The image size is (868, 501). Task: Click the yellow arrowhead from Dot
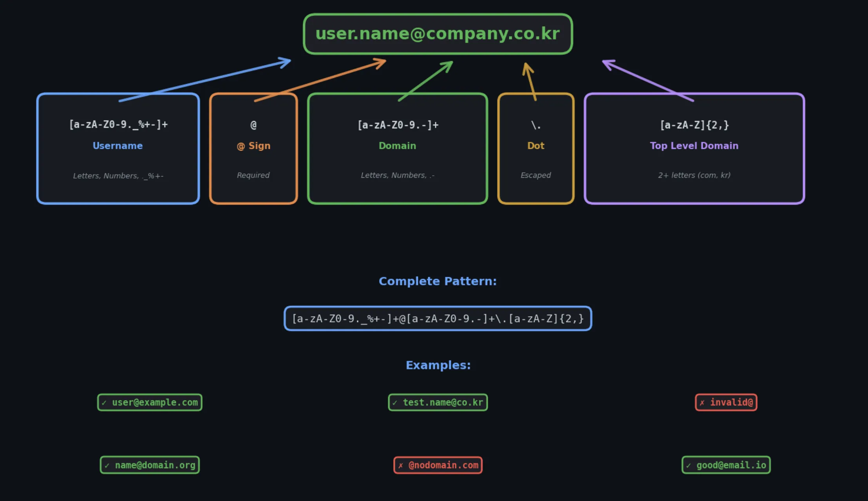(x=527, y=68)
